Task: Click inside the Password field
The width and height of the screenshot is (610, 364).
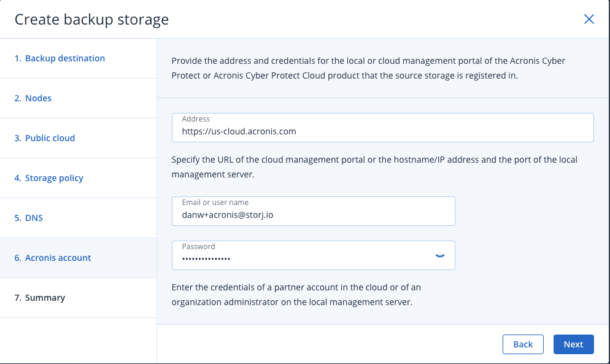Action: [x=313, y=255]
